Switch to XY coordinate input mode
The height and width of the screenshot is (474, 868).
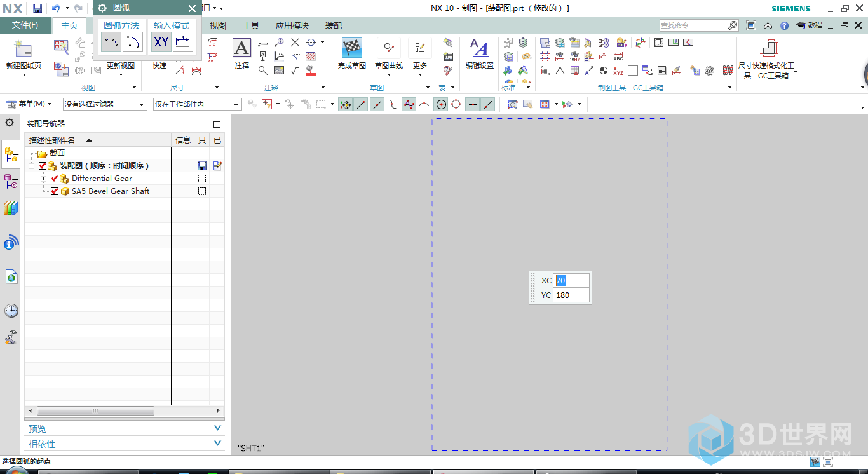161,42
